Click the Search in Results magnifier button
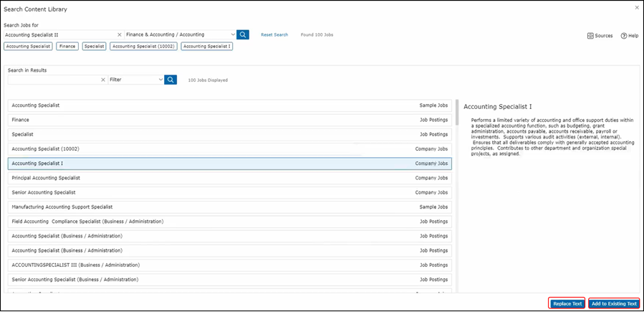The width and height of the screenshot is (644, 312). (x=170, y=80)
